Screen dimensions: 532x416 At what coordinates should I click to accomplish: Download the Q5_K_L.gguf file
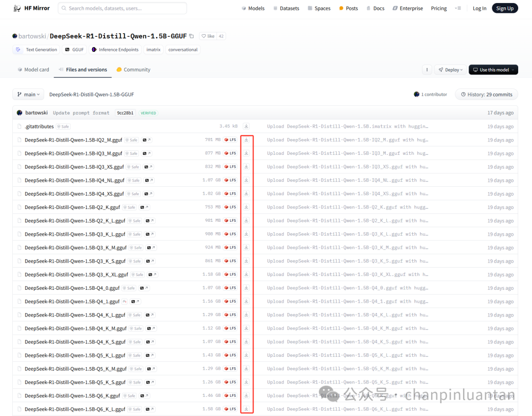pyautogui.click(x=246, y=355)
